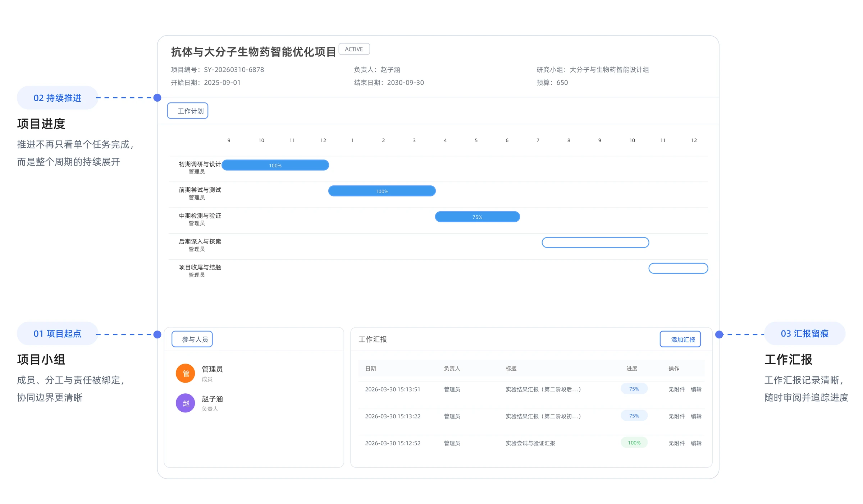Open the 实验结果汇报（第二阶段后...） title

543,389
